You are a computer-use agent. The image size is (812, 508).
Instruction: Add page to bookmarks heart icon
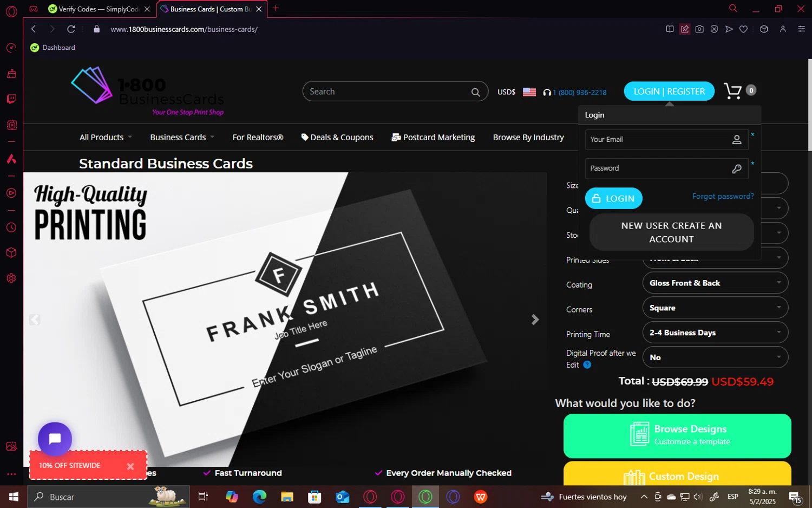(744, 29)
